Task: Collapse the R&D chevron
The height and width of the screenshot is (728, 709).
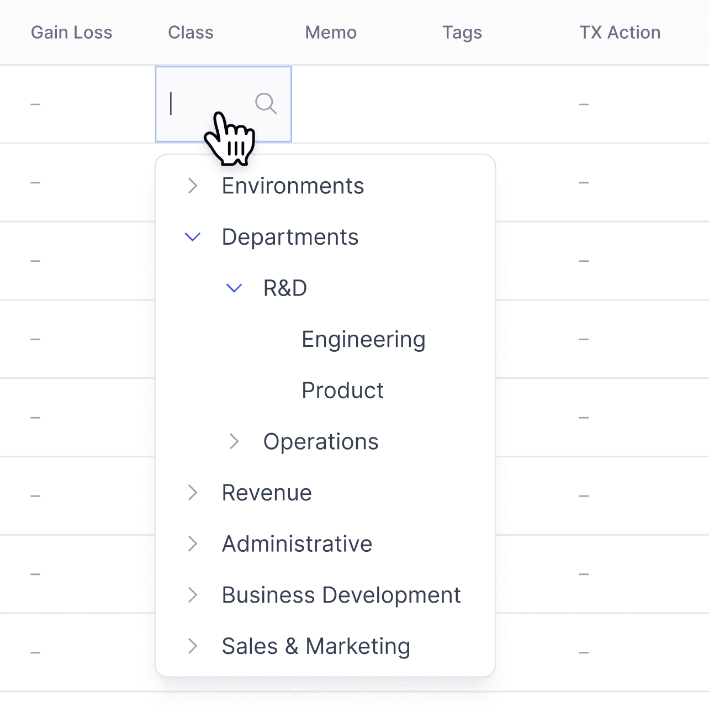Action: click(234, 288)
